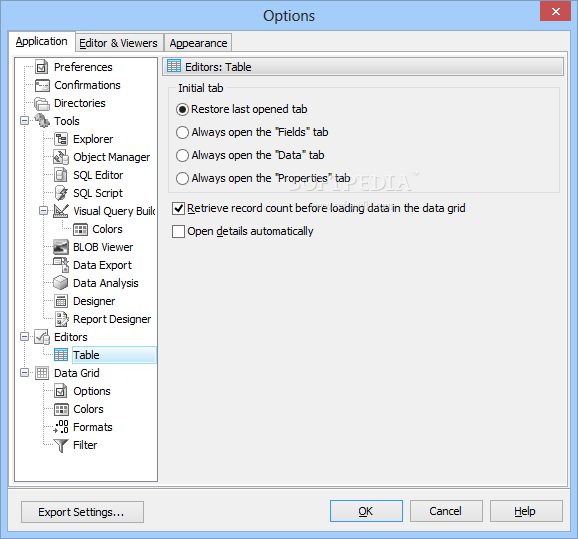Screen dimensions: 578x539
Task: Open Help for the options dialog
Action: coord(526,511)
